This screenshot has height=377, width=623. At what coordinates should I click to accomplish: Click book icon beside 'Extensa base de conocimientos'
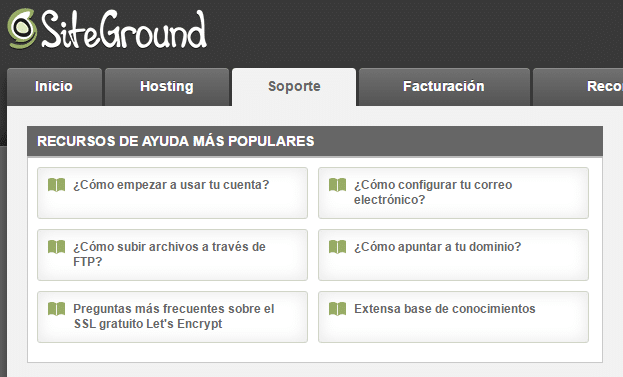click(337, 309)
